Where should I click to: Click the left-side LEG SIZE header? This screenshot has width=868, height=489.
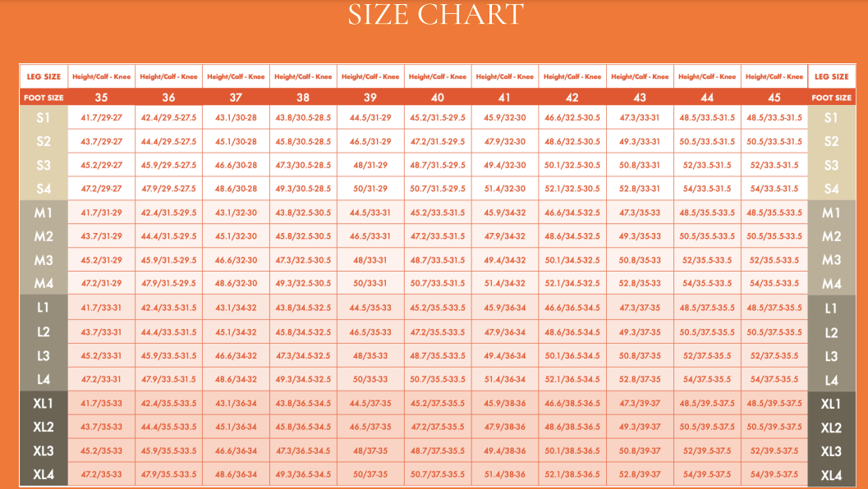[x=44, y=76]
